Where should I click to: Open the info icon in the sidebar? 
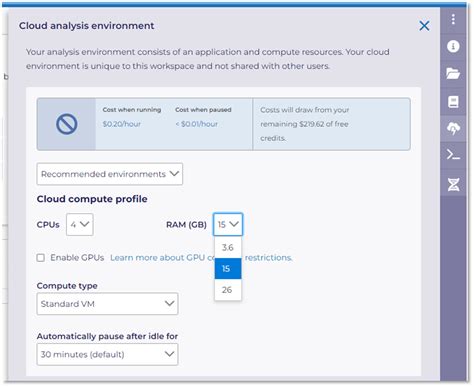(x=453, y=46)
